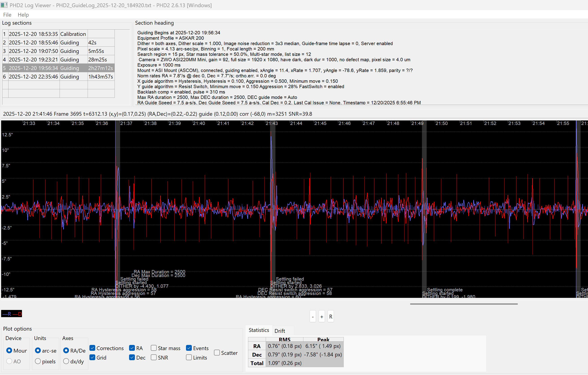Open the Help menu
Viewport: 588px width, 375px height.
[23, 15]
